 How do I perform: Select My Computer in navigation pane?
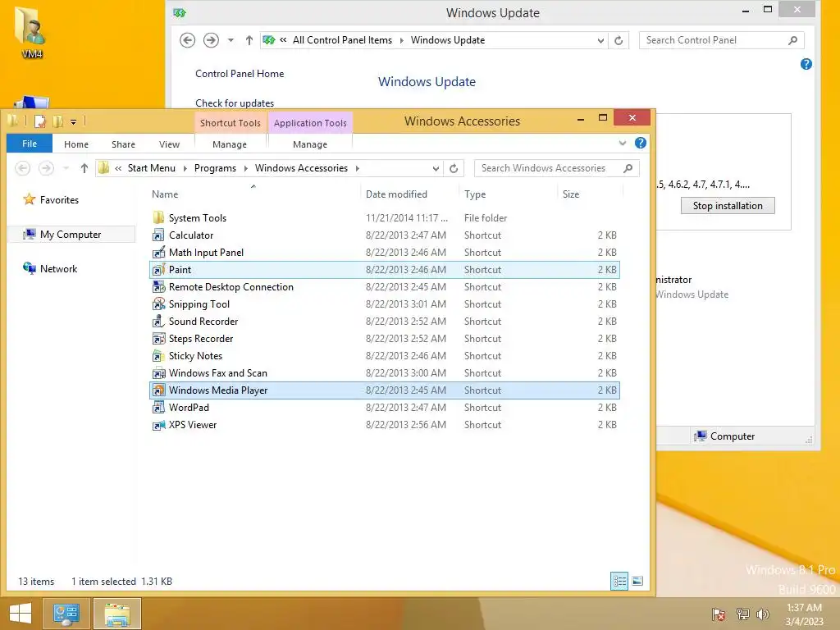point(71,234)
